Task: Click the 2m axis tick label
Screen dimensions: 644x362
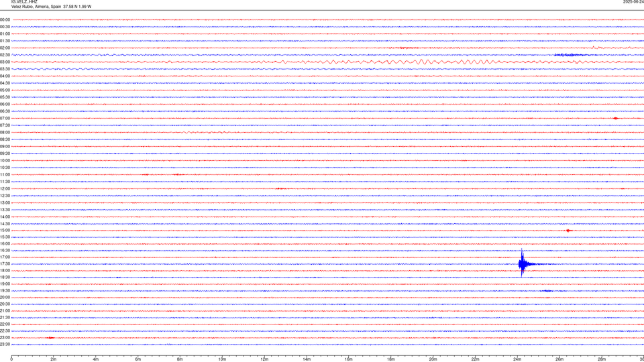Action: (54, 359)
